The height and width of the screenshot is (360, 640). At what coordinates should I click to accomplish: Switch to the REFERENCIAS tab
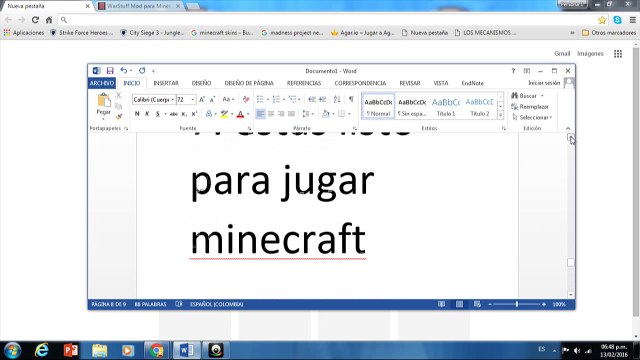(x=304, y=83)
